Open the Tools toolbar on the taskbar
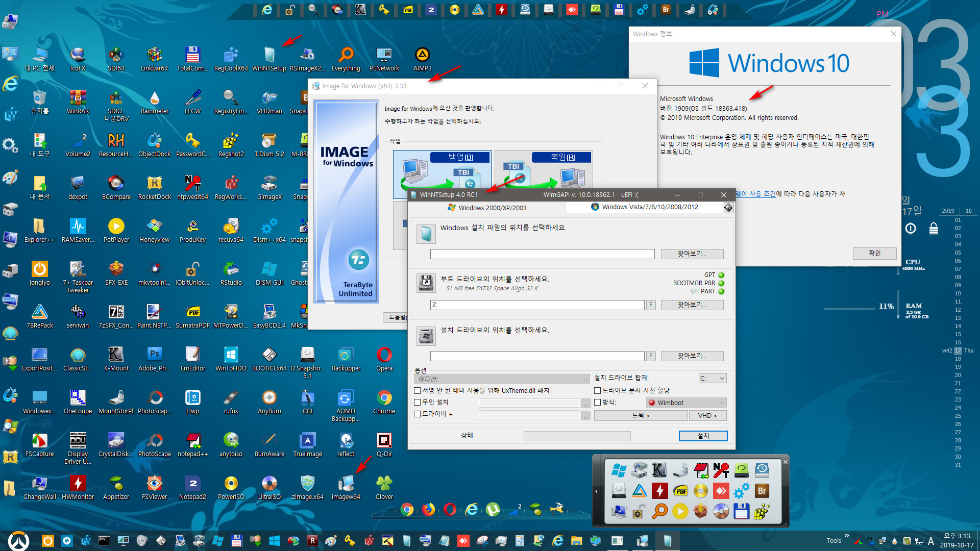Viewport: 980px width, 551px height. (834, 541)
